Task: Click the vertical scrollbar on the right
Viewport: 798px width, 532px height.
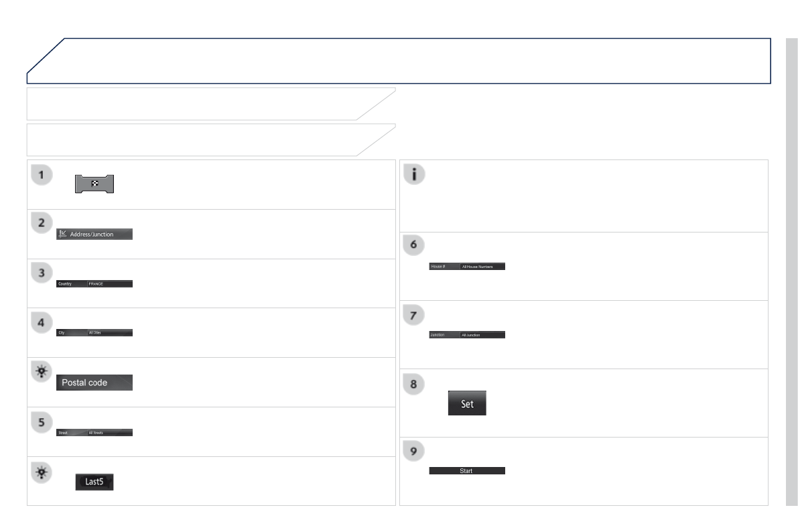Action: click(x=791, y=268)
